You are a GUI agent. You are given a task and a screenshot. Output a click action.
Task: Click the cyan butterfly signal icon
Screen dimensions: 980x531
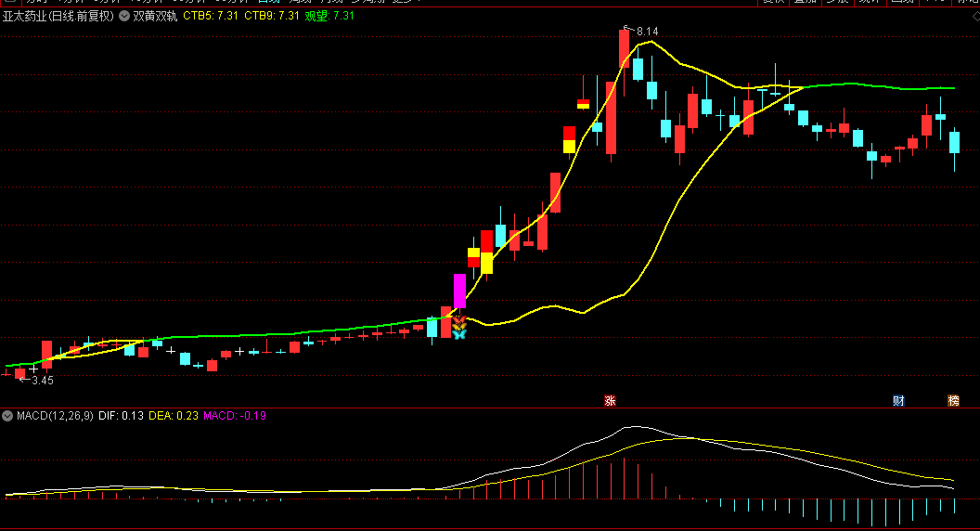(x=459, y=334)
